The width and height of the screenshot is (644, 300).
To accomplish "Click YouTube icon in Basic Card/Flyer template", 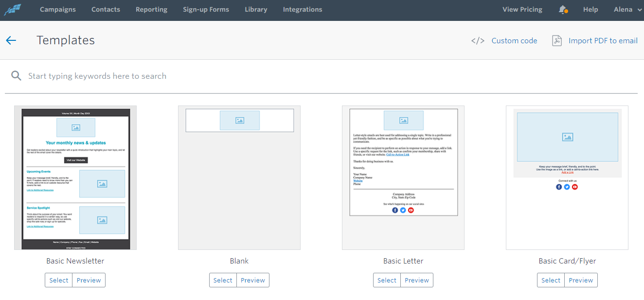I will [575, 187].
